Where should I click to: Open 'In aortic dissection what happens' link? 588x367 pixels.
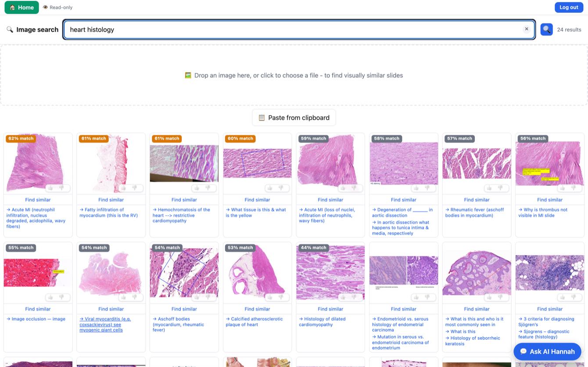point(401,228)
